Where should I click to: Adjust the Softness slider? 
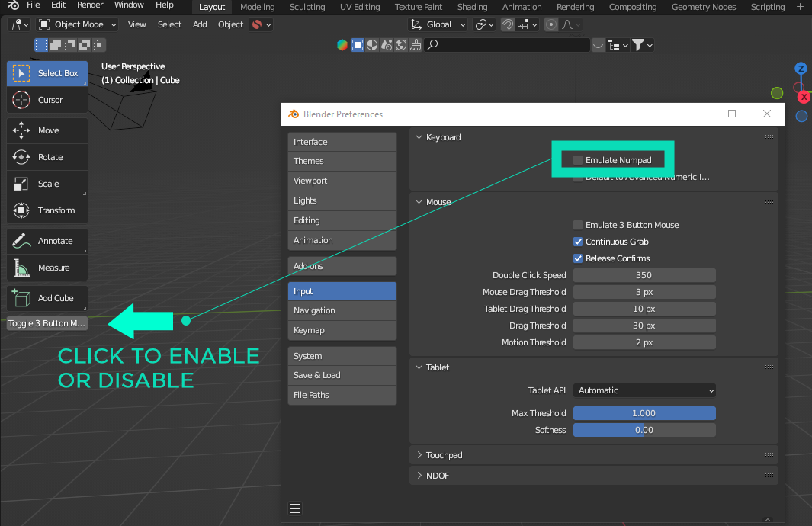pos(644,430)
